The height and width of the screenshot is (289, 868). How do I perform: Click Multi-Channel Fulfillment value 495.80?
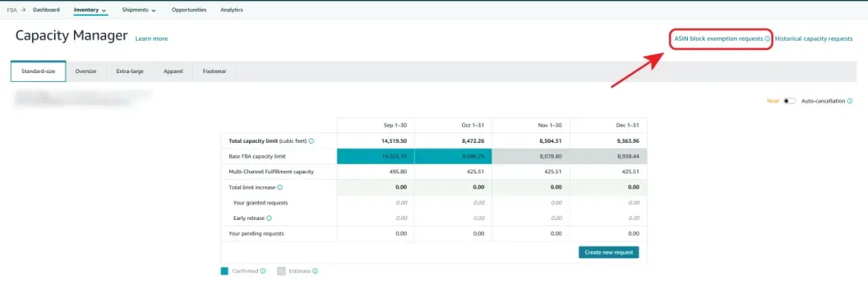[x=399, y=172]
